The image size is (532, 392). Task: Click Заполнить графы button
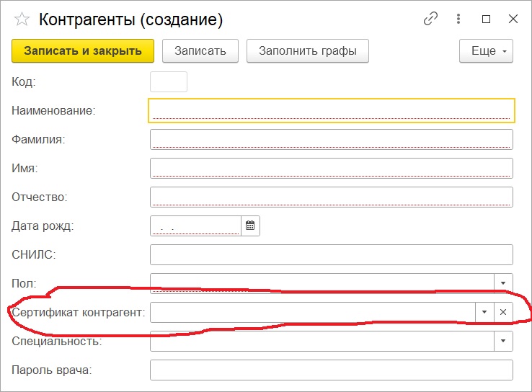tap(308, 51)
